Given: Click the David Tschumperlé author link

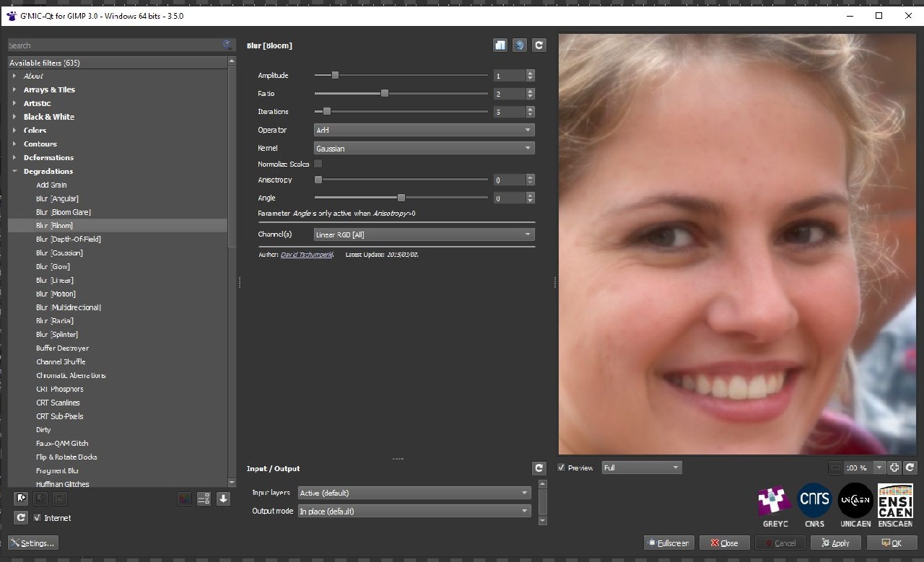Looking at the screenshot, I should click(x=306, y=254).
